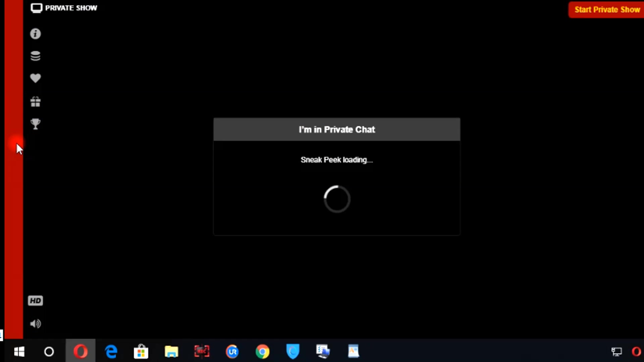Viewport: 644px width, 362px height.
Task: Click the Start Private Show button
Action: point(607,10)
